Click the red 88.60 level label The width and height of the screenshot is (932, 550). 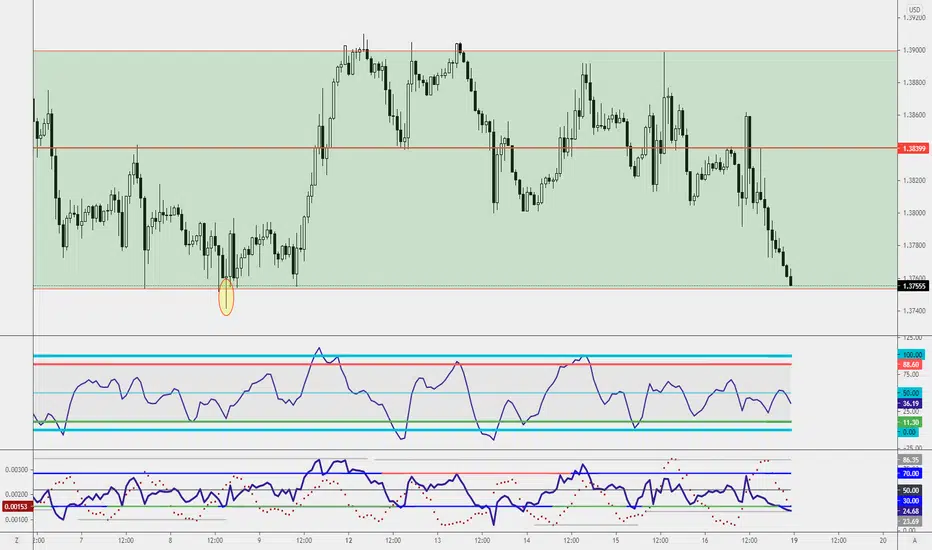click(911, 364)
